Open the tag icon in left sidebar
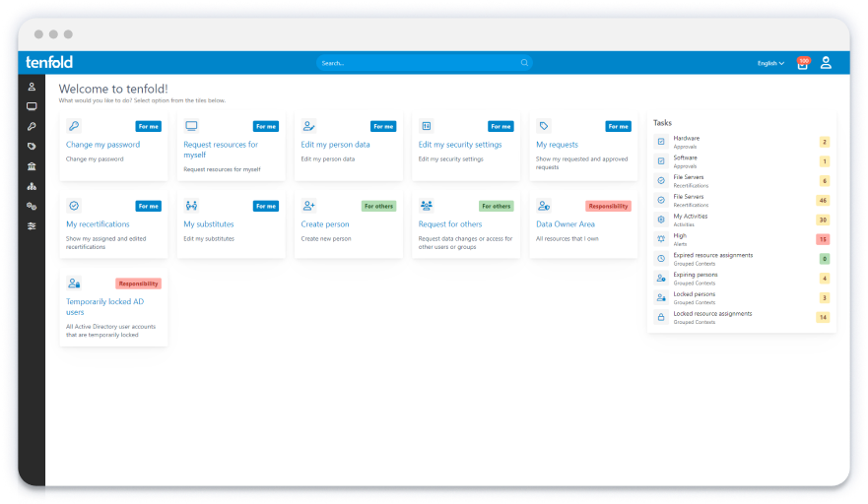 pyautogui.click(x=32, y=147)
